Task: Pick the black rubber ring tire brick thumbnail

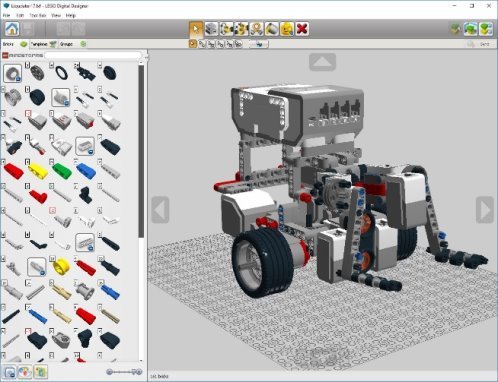Action: click(62, 72)
